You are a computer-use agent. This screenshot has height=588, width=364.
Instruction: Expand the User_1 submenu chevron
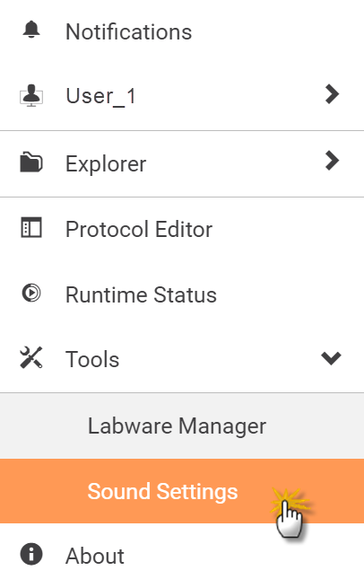(332, 94)
